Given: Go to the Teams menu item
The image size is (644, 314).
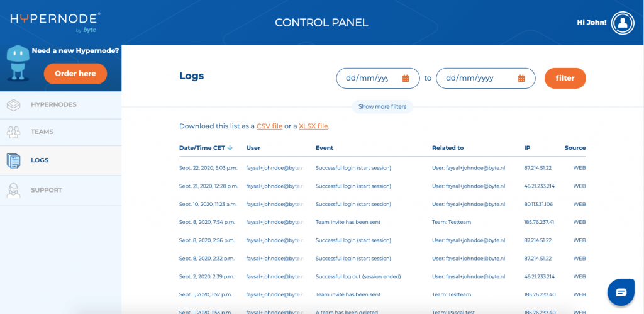Looking at the screenshot, I should click(x=42, y=132).
